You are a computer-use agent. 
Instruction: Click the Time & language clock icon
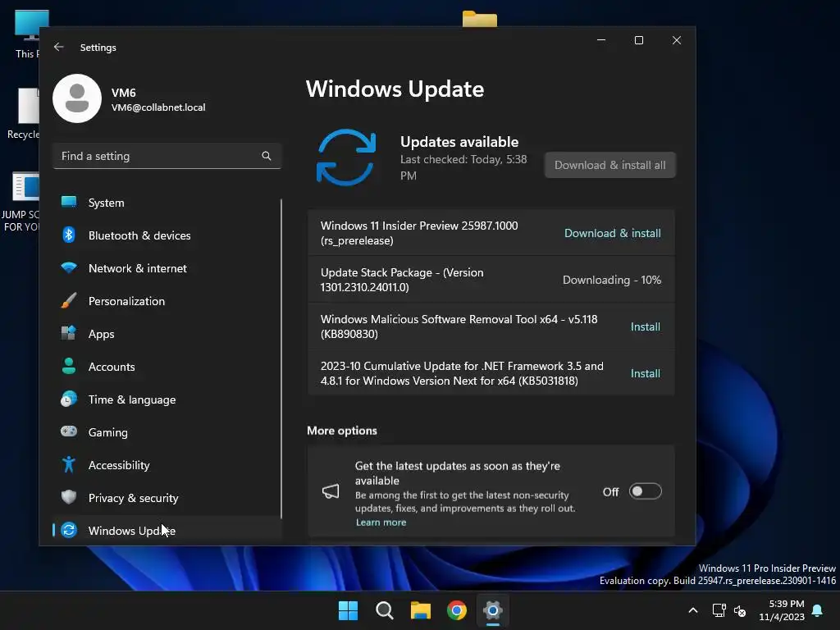click(69, 399)
